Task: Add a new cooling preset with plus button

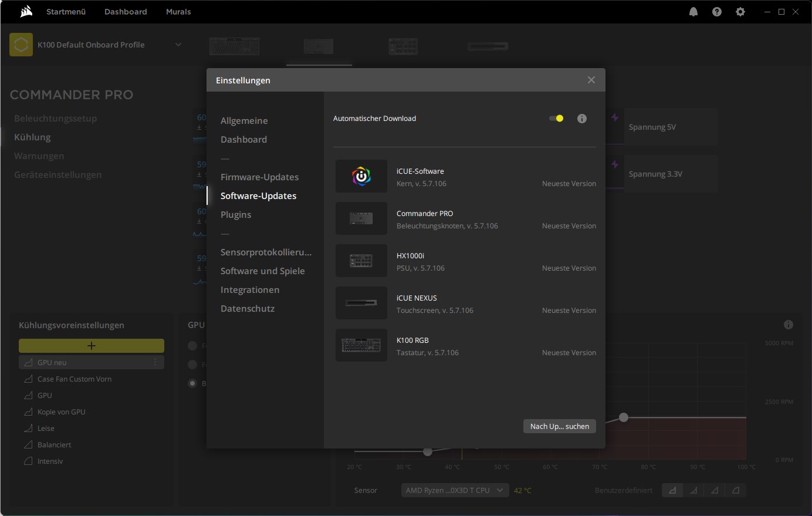Action: 92,346
